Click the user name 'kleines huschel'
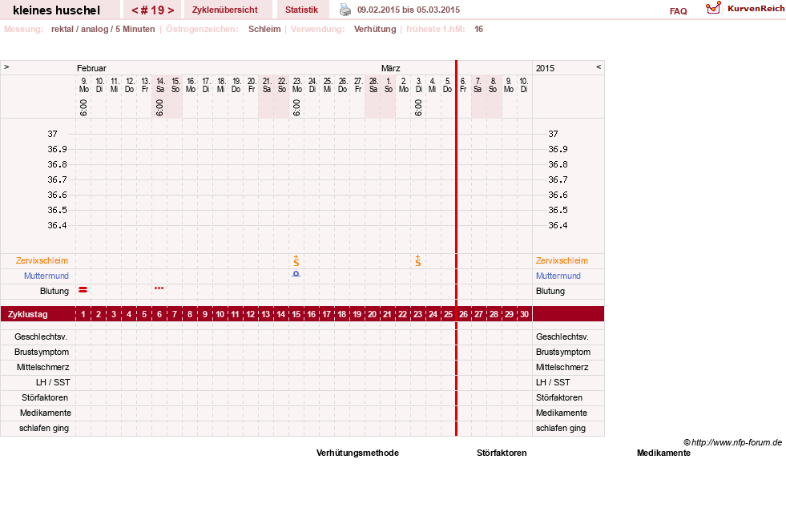The image size is (786, 532). (57, 10)
